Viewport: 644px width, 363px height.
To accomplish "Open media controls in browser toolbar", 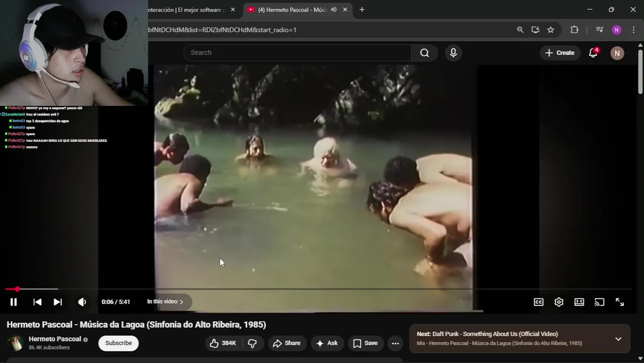I will [x=599, y=30].
